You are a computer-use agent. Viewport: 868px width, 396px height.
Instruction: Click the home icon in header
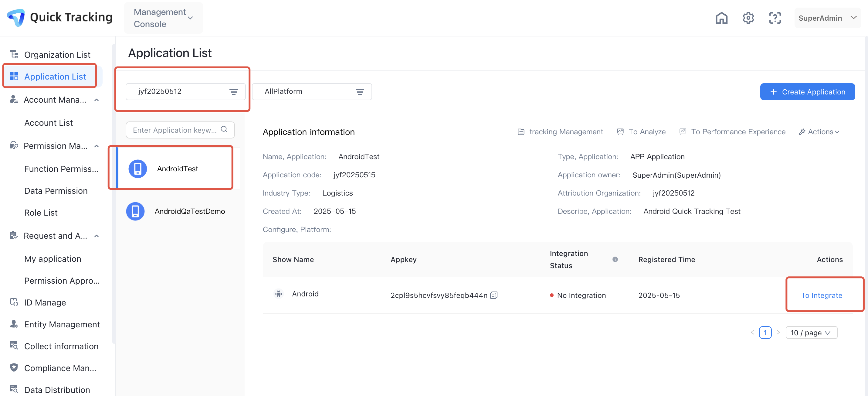click(x=721, y=18)
